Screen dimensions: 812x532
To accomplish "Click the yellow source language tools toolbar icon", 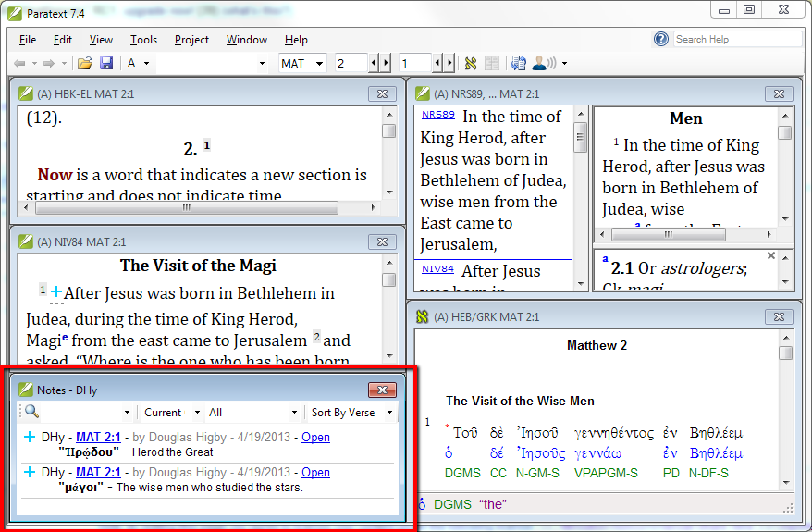I will click(x=471, y=63).
